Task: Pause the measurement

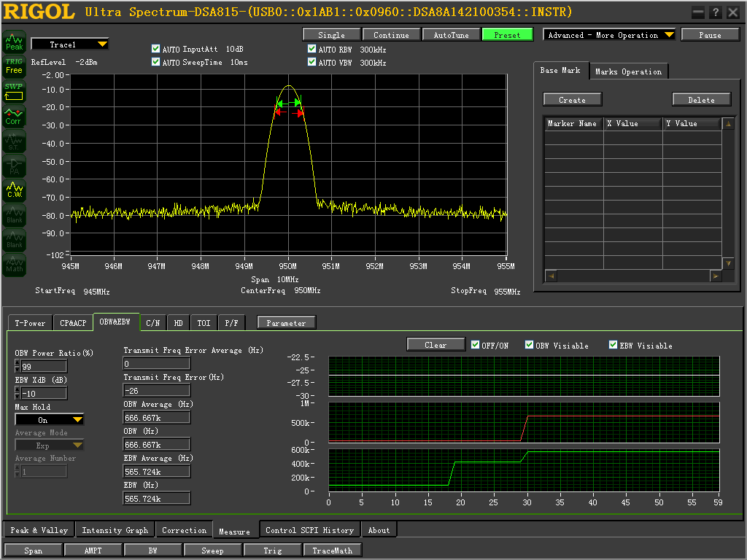Action: (x=710, y=35)
